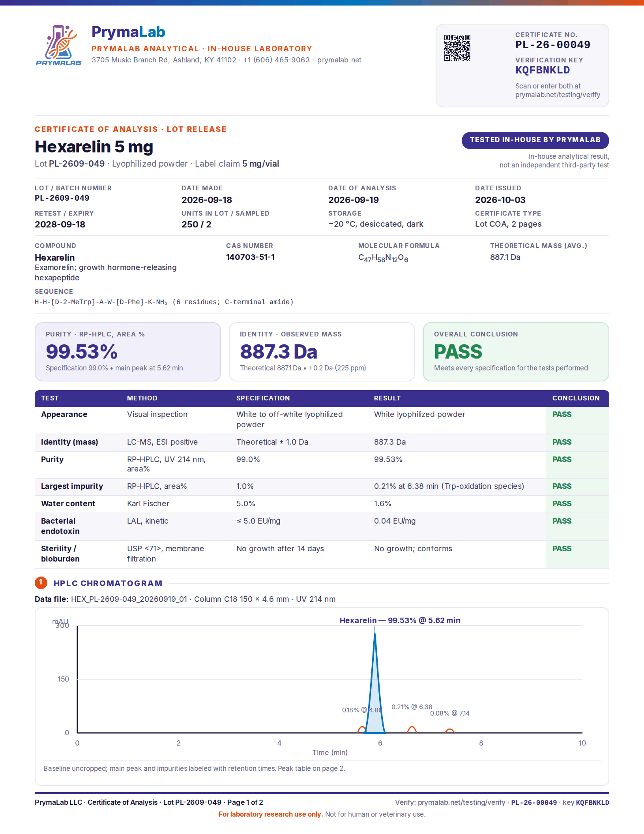Click the 0.21% @ 6.38 impurity peak label
The width and height of the screenshot is (644, 834).
point(412,707)
